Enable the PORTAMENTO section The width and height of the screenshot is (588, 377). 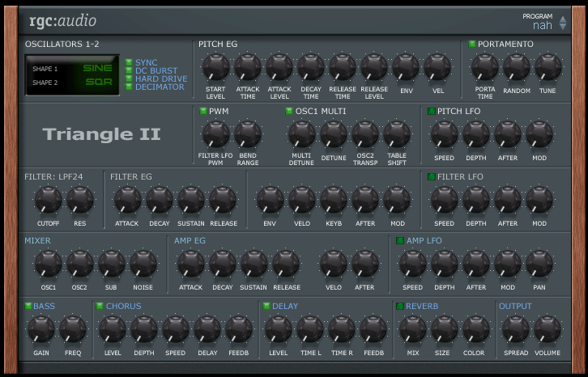click(x=471, y=44)
